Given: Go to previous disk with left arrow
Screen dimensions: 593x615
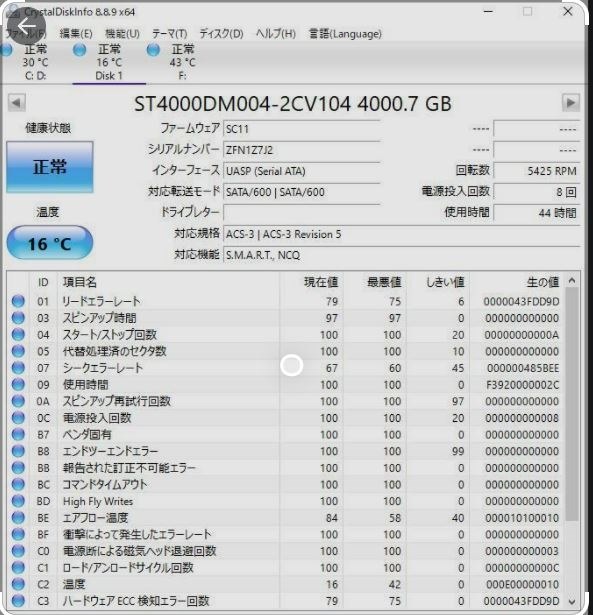Looking at the screenshot, I should point(16,103).
